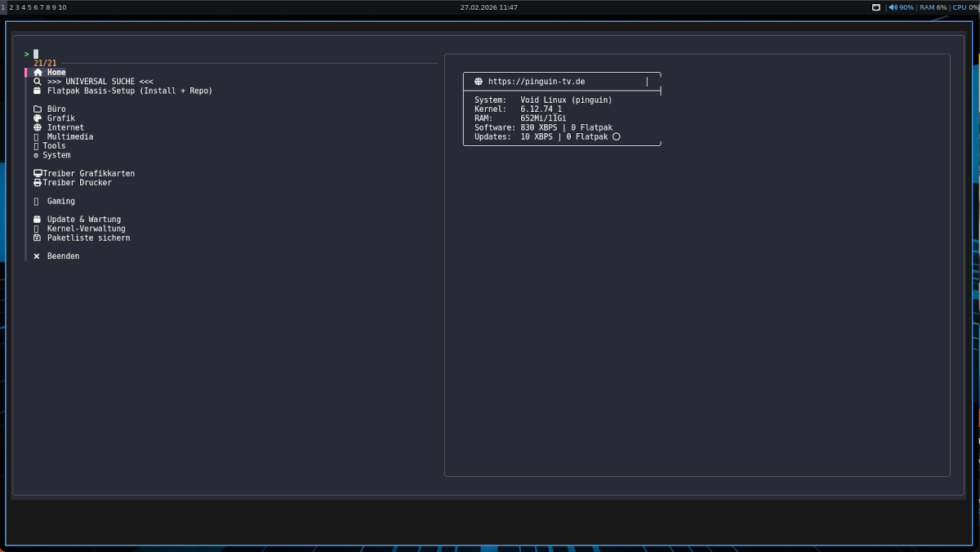Select the Gaming menu entry
980x552 pixels.
tap(60, 201)
